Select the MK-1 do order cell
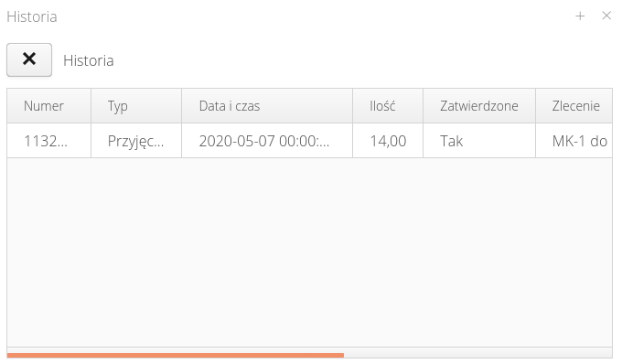Screen dimensions: 622x364 (x=574, y=141)
